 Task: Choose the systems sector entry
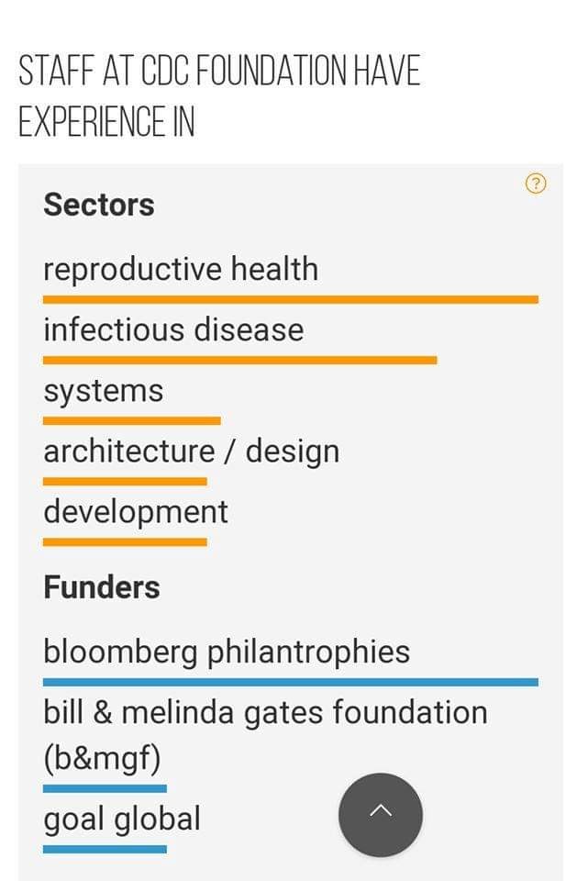[104, 391]
